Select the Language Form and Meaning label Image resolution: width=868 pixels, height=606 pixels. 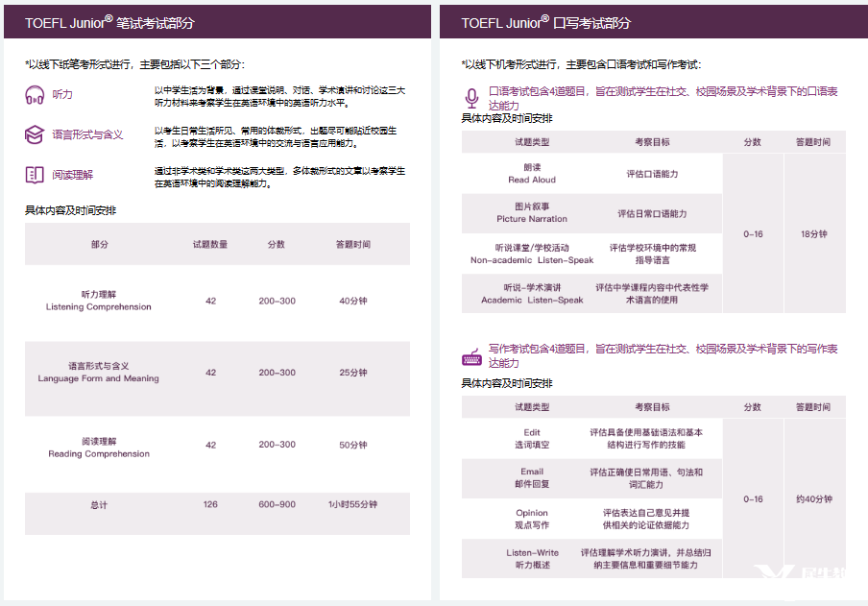(99, 373)
